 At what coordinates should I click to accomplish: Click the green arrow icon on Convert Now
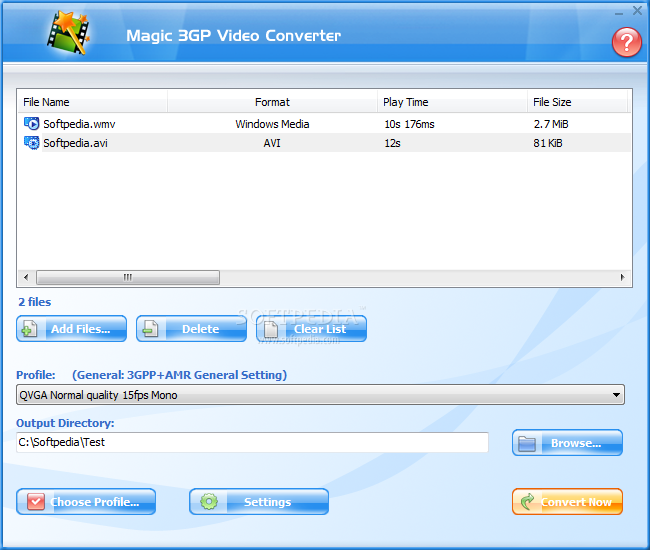click(527, 502)
